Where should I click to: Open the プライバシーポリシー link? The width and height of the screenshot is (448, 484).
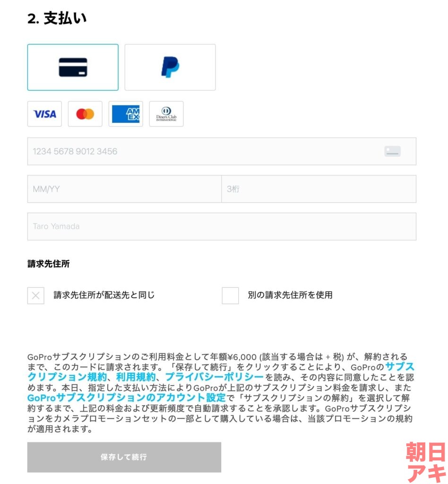214,377
